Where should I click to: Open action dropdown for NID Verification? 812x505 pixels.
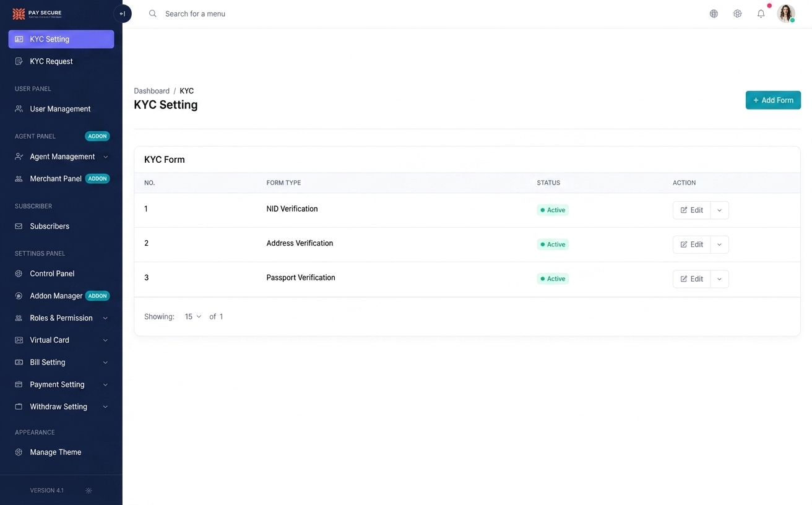coord(719,210)
